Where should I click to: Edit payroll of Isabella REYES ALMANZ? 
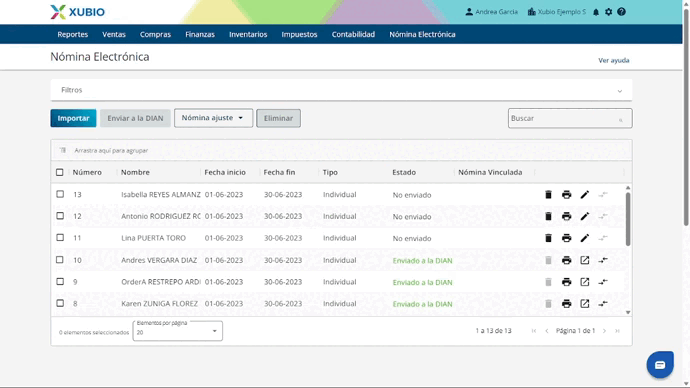tap(584, 194)
